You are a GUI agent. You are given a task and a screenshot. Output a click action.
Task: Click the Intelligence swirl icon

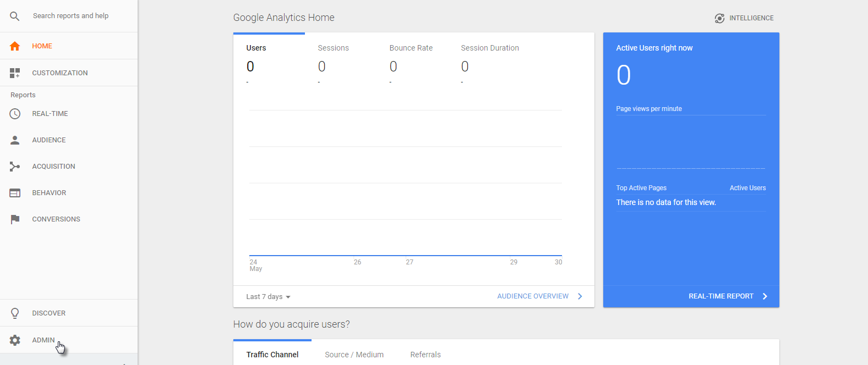[719, 18]
